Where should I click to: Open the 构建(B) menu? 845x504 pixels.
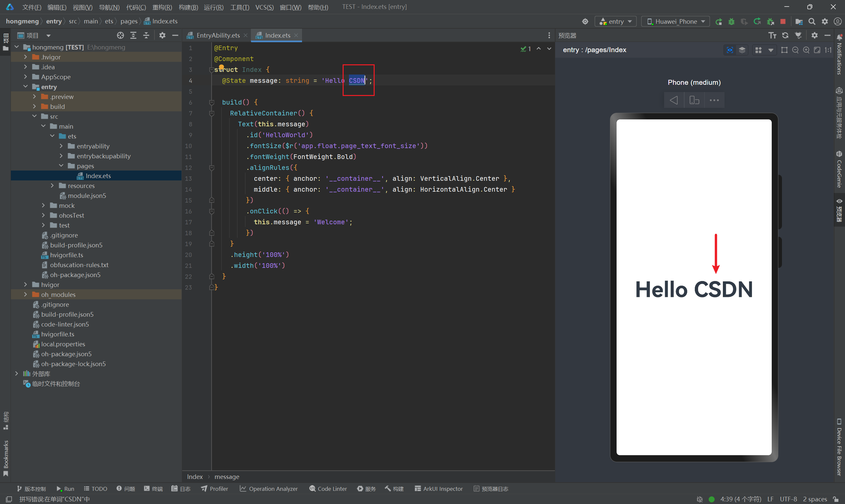pyautogui.click(x=188, y=7)
